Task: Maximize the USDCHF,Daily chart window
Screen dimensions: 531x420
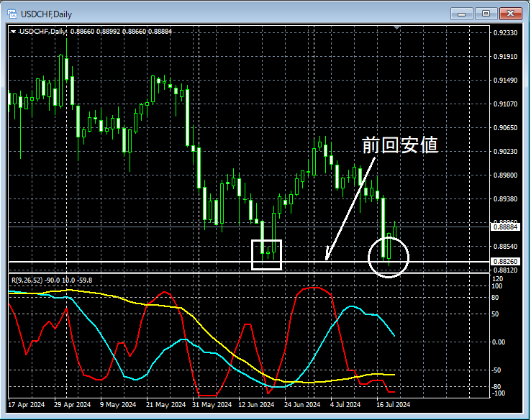Action: (486, 14)
